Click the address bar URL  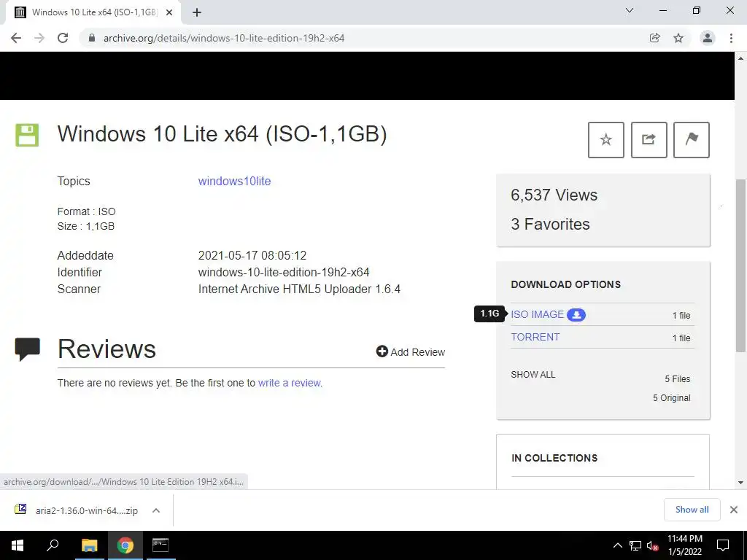point(223,38)
